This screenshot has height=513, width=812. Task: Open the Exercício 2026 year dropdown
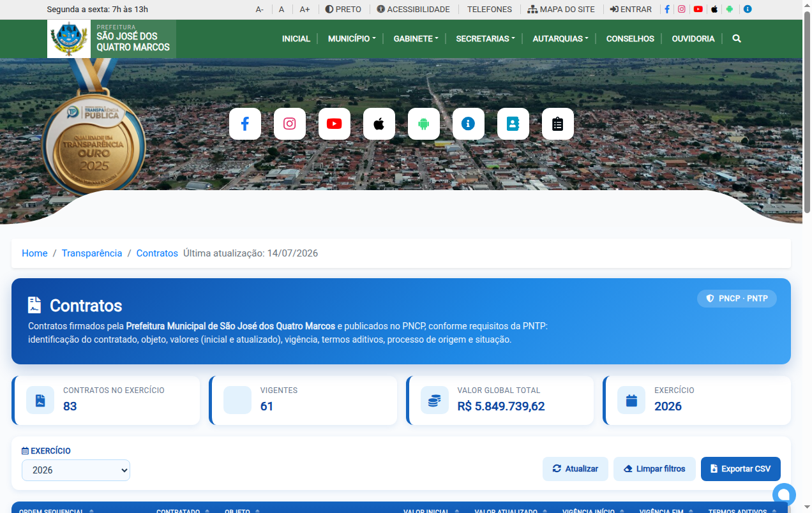tap(76, 470)
